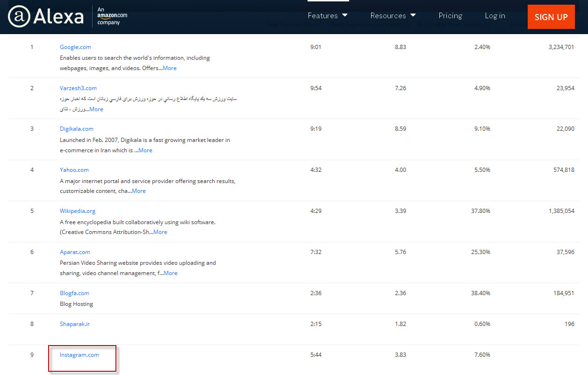This screenshot has height=375, width=588.
Task: Select Varzesh3.com pageviews value 7.26
Action: click(x=401, y=88)
